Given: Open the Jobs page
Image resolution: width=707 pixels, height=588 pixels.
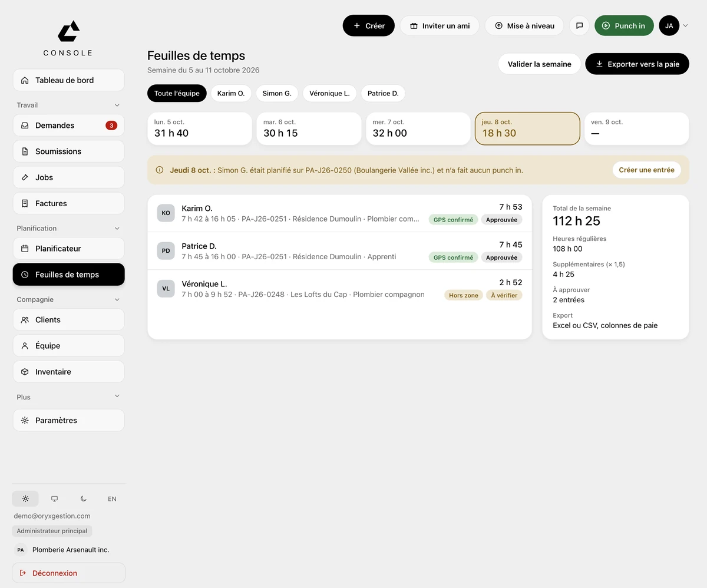Looking at the screenshot, I should click(x=68, y=177).
